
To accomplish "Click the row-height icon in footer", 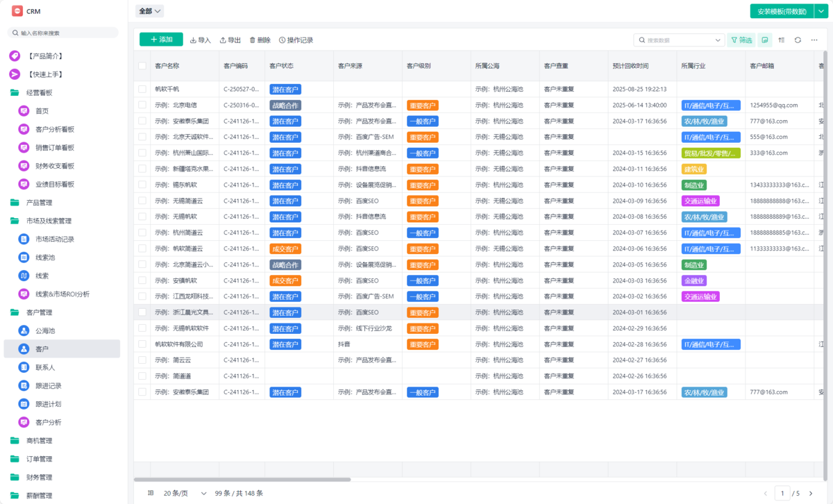I will click(151, 493).
